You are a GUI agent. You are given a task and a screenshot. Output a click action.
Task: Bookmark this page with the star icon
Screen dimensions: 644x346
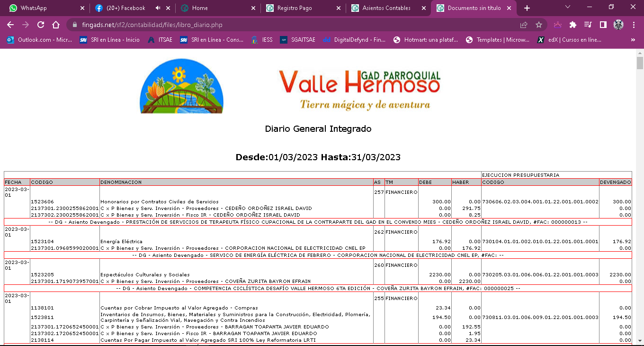coord(538,25)
